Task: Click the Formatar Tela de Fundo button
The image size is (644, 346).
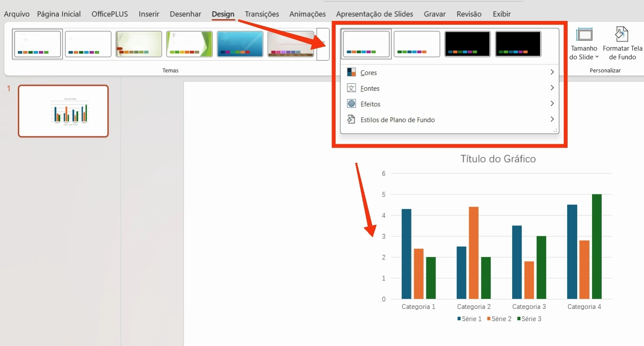Action: [x=623, y=44]
